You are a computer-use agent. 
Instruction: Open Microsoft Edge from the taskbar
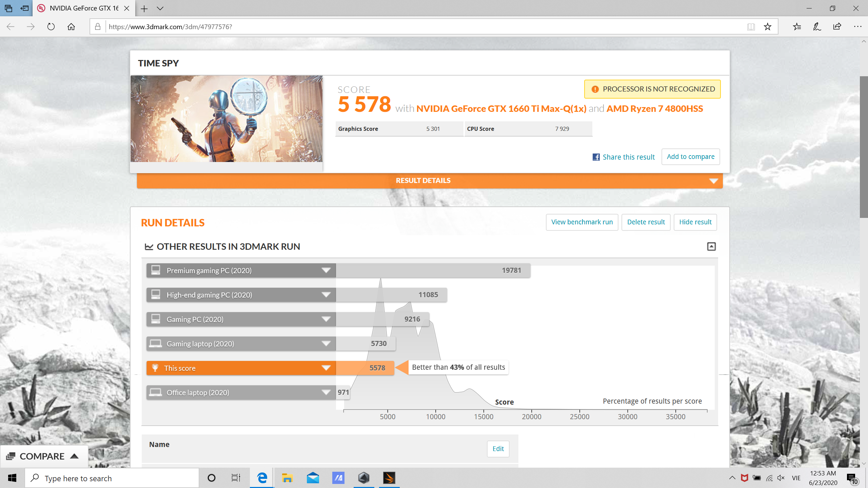[262, 478]
